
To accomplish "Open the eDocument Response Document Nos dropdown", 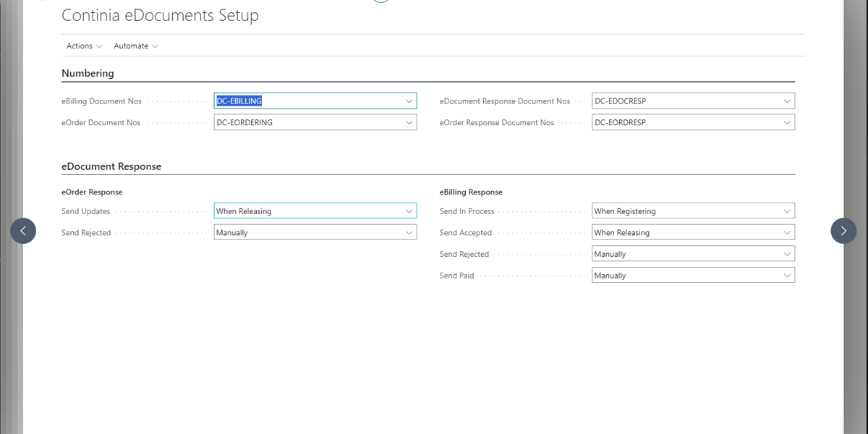I will coord(787,101).
